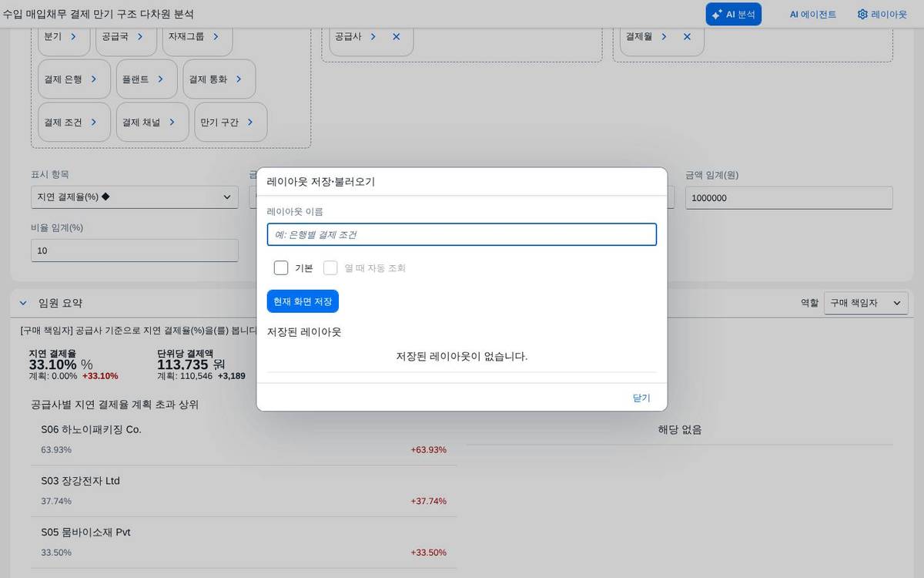Viewport: 924px width, 578px height.
Task: Click the arrow on the 결제 은행 chip
Action: click(x=94, y=79)
